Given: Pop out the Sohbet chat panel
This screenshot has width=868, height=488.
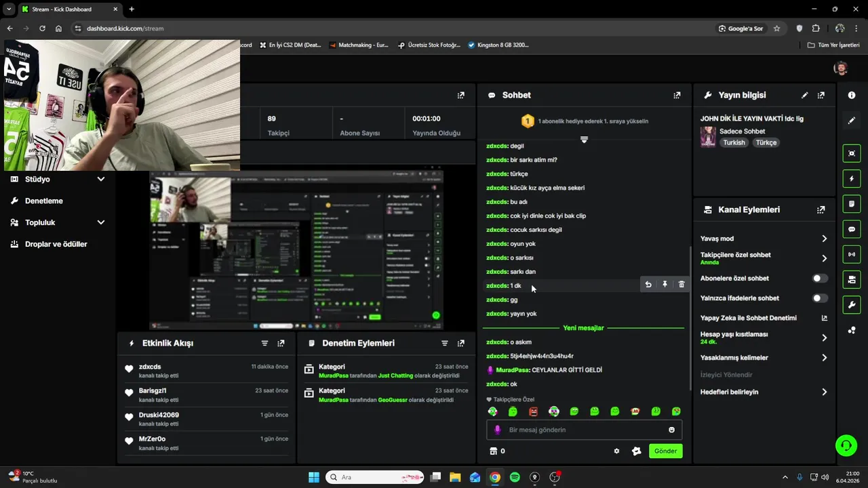Looking at the screenshot, I should [x=677, y=96].
